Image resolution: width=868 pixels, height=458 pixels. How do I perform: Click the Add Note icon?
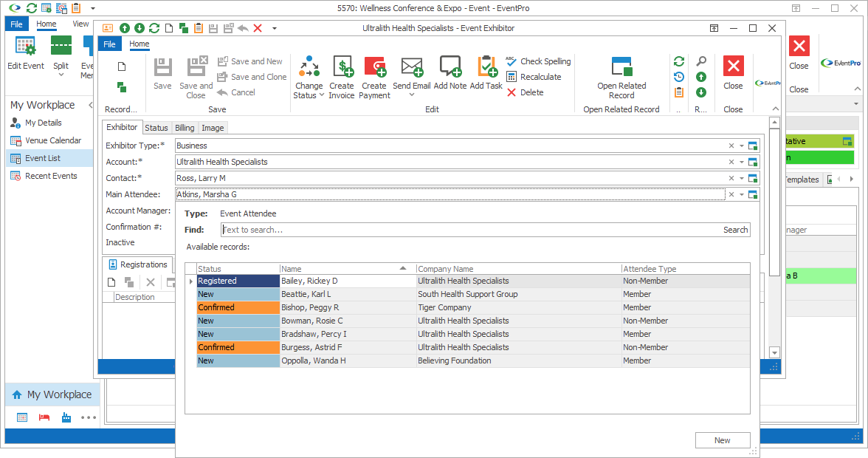click(x=450, y=66)
